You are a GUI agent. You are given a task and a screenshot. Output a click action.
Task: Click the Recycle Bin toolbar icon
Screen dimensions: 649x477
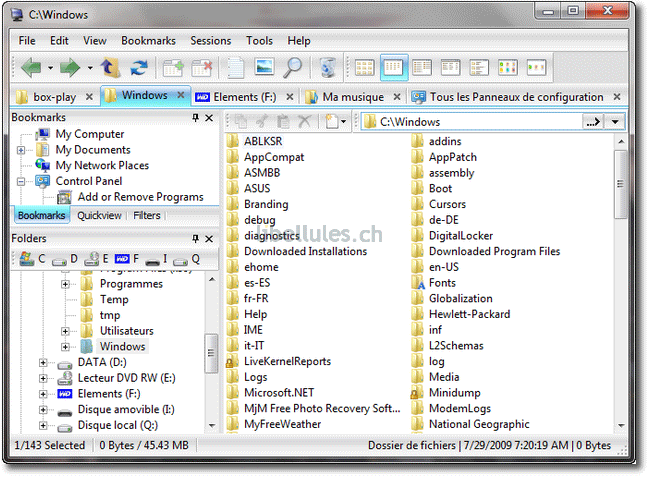click(x=328, y=67)
